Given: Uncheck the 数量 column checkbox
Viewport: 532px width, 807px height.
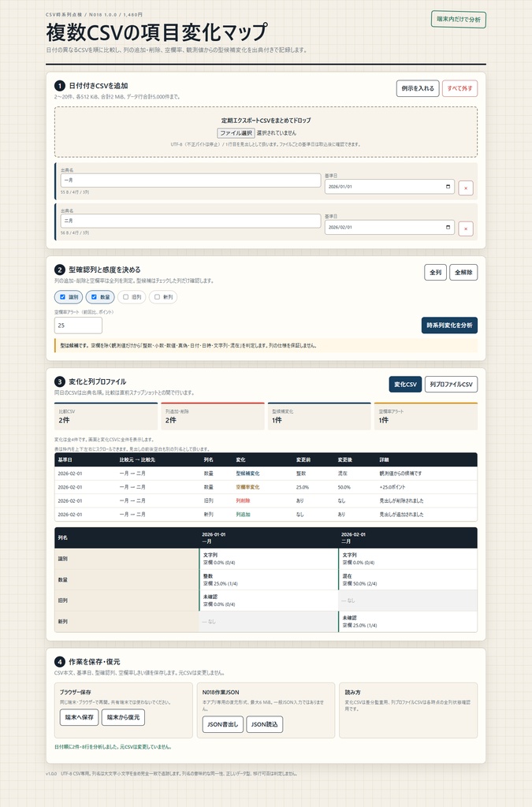Looking at the screenshot, I should [x=94, y=297].
